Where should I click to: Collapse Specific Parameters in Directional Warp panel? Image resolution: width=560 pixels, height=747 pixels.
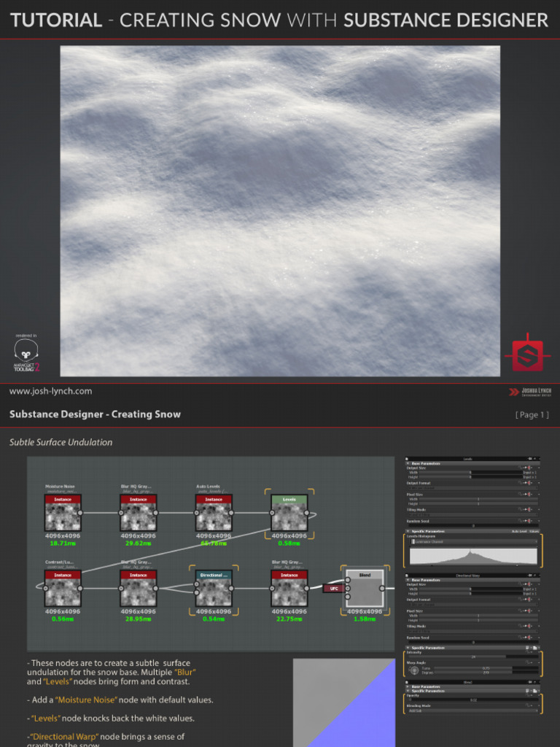(408, 648)
